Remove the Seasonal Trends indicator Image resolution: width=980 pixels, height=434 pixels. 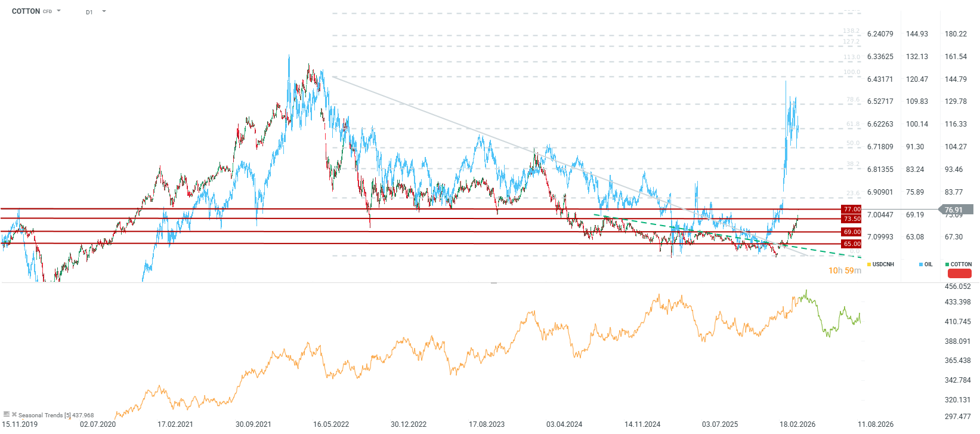tap(14, 414)
